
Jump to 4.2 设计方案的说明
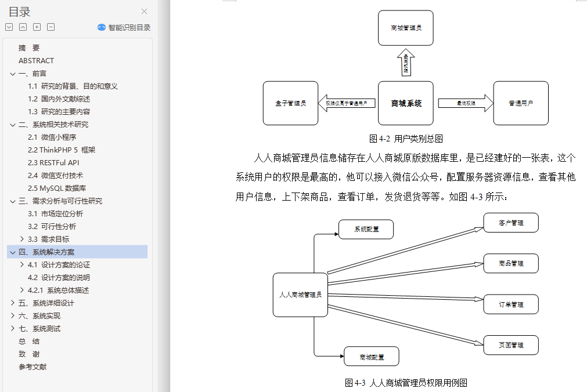tap(59, 278)
